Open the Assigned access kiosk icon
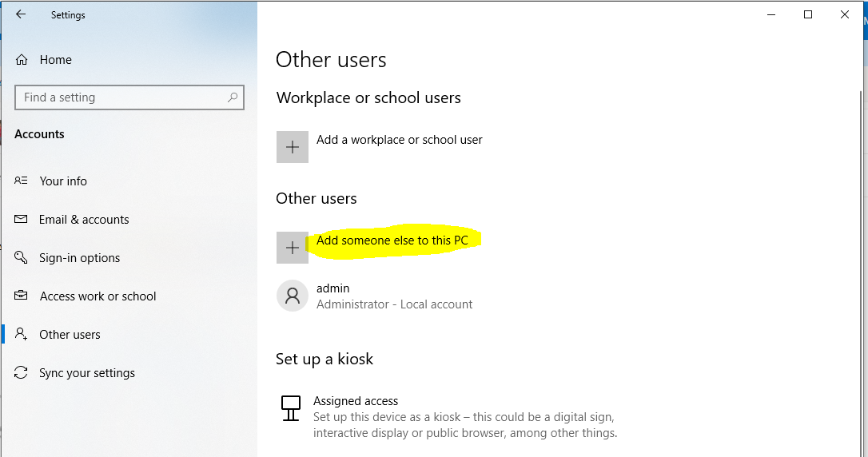Image resolution: width=868 pixels, height=457 pixels. click(x=291, y=408)
